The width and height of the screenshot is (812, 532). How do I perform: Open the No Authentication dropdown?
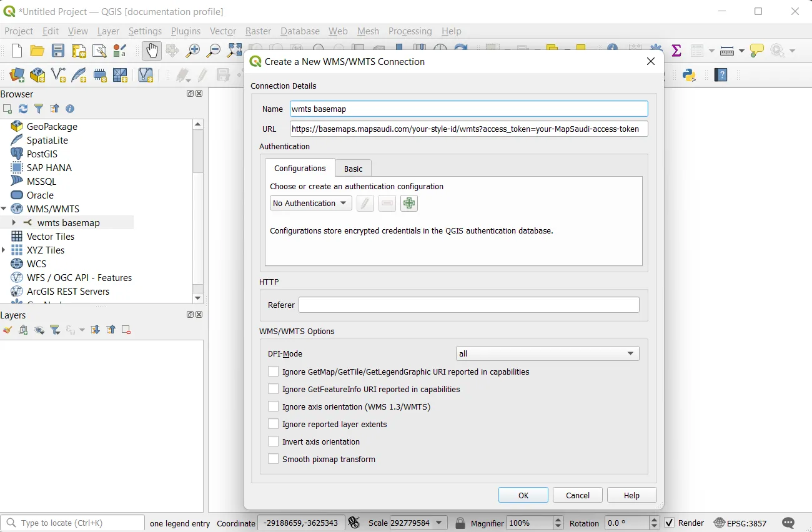pos(310,204)
